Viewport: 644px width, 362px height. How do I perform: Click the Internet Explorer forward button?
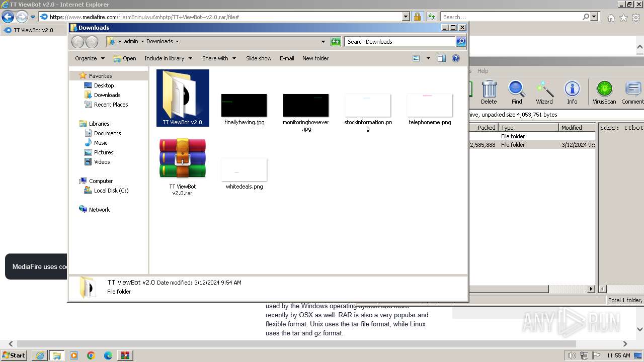tap(22, 17)
